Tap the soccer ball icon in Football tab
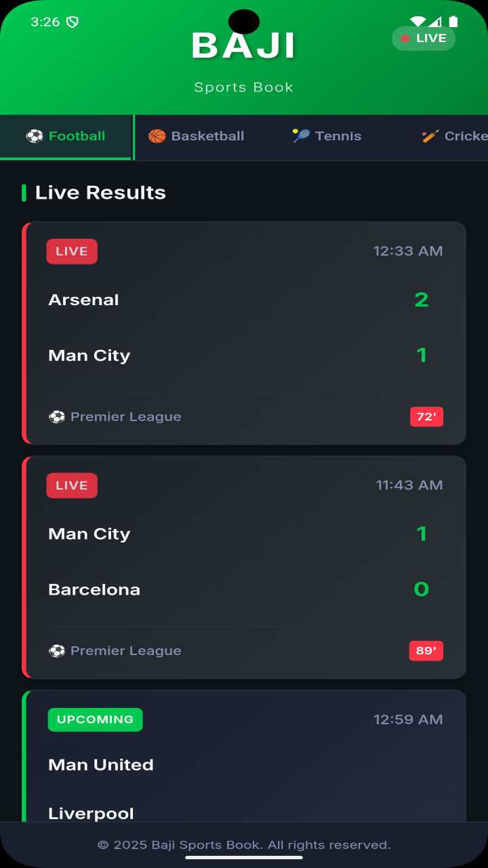Screen dimensions: 488x868 coord(35,136)
